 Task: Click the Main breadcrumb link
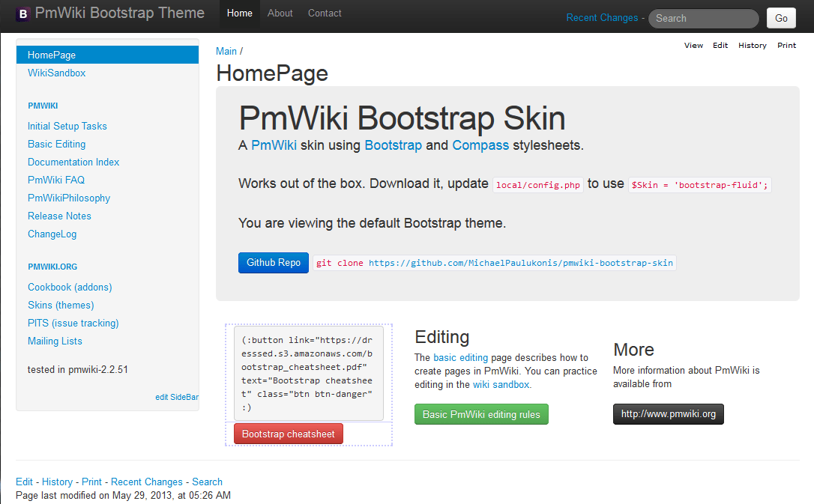(x=226, y=52)
